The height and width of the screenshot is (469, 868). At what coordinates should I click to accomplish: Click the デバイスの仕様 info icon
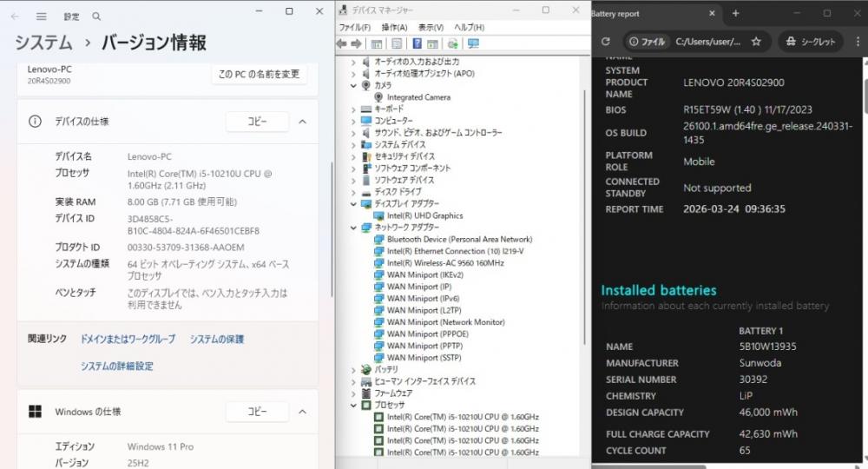click(x=35, y=122)
